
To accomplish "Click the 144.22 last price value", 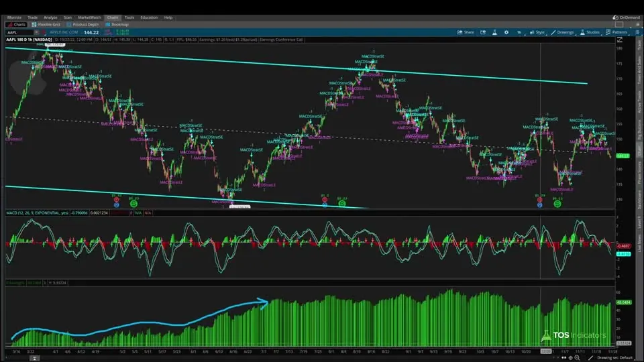I will click(91, 32).
